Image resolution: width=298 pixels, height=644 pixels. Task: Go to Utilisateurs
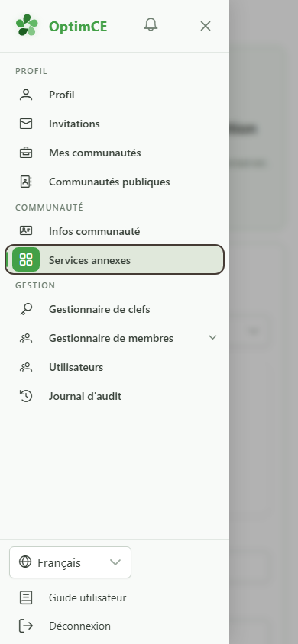pos(115,367)
